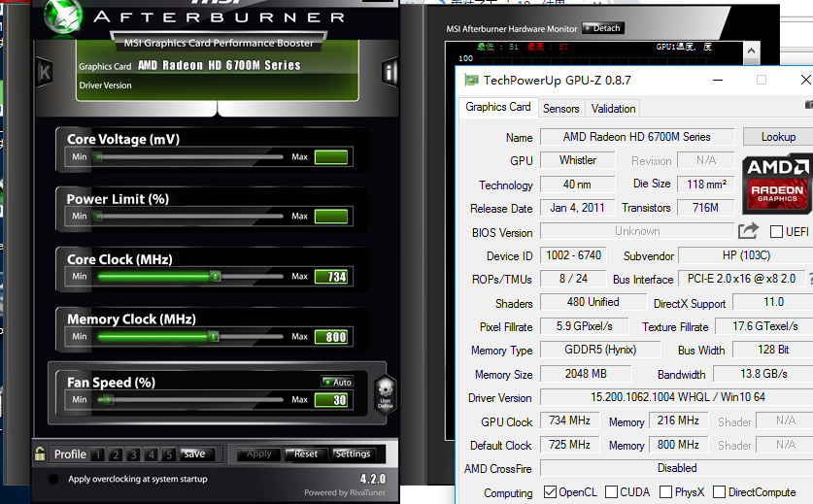
Task: Click the Bus Interface question mark icon
Action: pyautogui.click(x=811, y=279)
